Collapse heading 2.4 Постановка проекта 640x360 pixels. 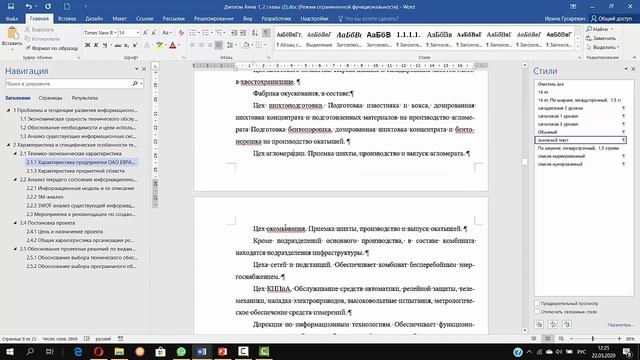click(15, 223)
